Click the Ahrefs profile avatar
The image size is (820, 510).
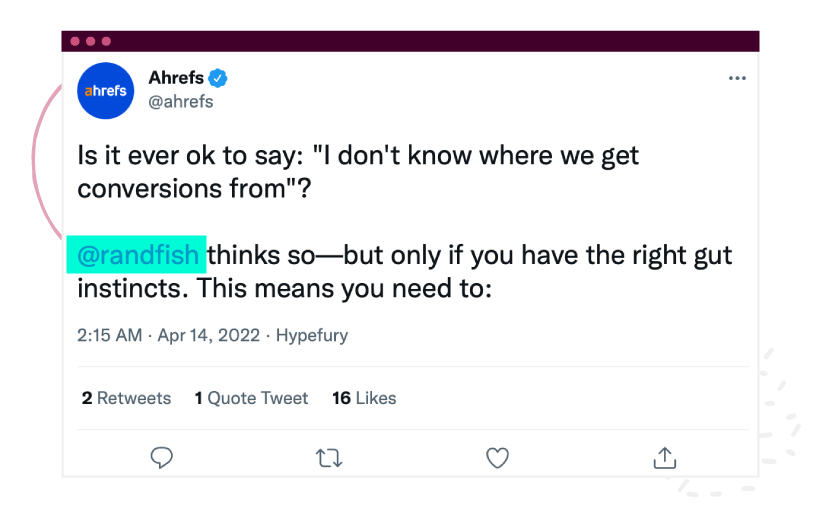point(106,91)
